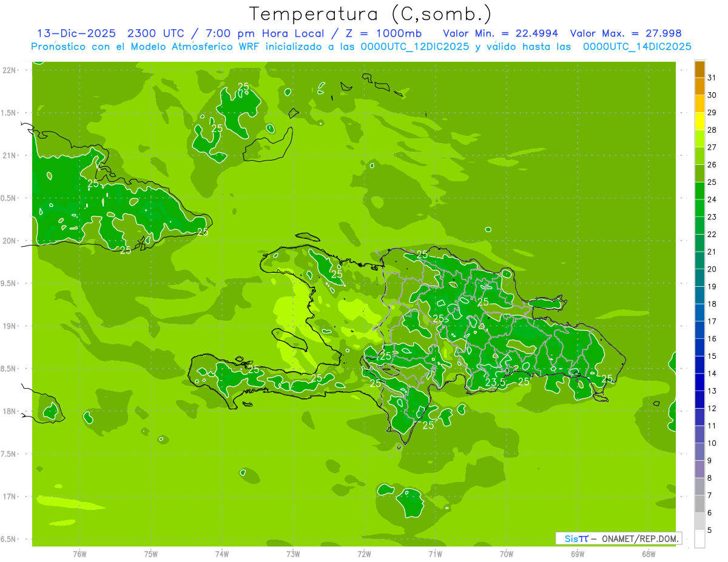Screen dimensions: 728x562
Task: Click the "5" colorbar value
Action: click(x=710, y=530)
